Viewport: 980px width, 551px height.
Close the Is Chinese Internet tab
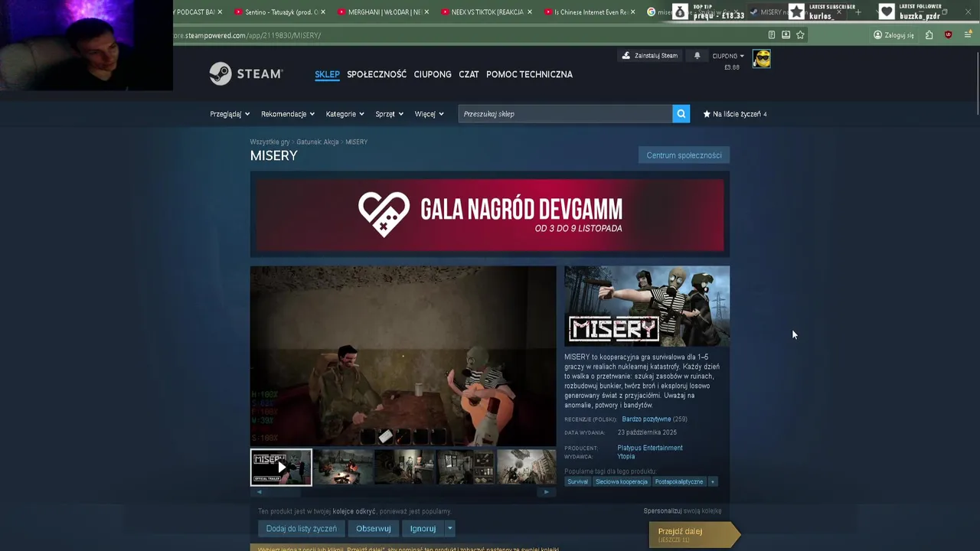632,12
